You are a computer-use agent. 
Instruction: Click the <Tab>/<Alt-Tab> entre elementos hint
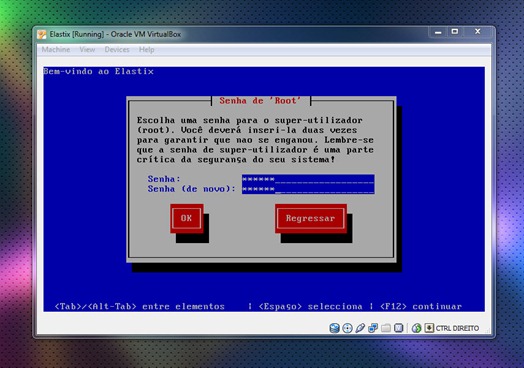click(140, 306)
